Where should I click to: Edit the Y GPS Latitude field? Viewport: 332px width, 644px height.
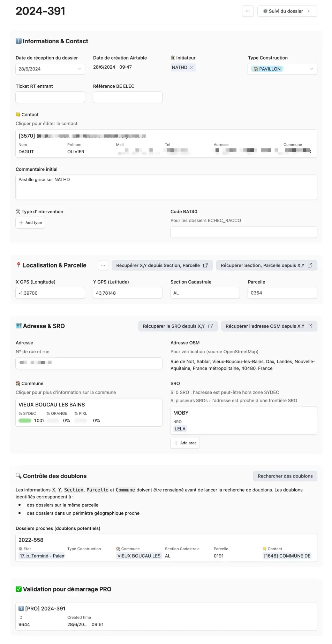(x=128, y=293)
